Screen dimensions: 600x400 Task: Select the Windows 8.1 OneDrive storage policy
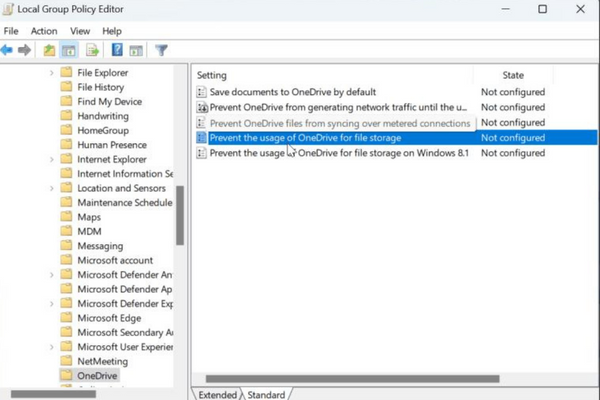[339, 153]
